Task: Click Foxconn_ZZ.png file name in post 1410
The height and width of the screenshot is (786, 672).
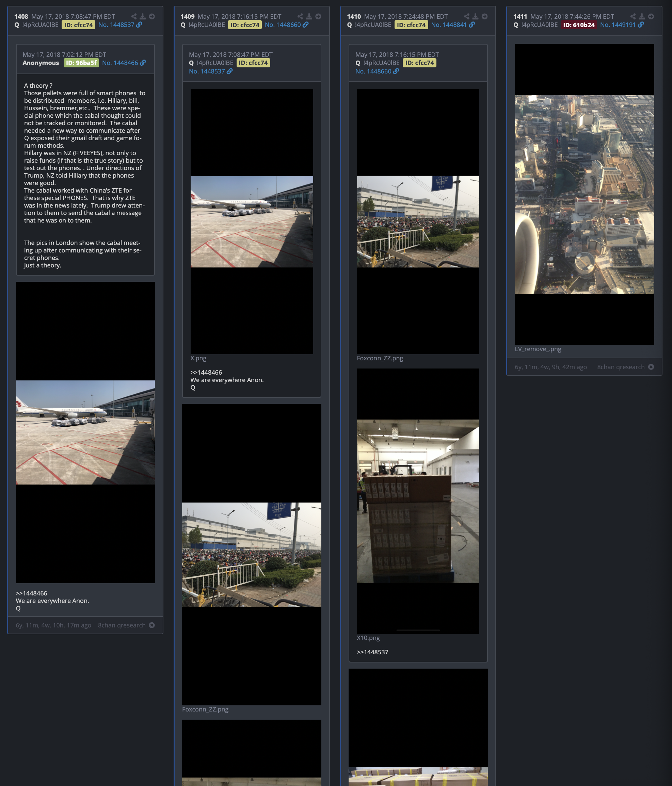Action: 380,358
